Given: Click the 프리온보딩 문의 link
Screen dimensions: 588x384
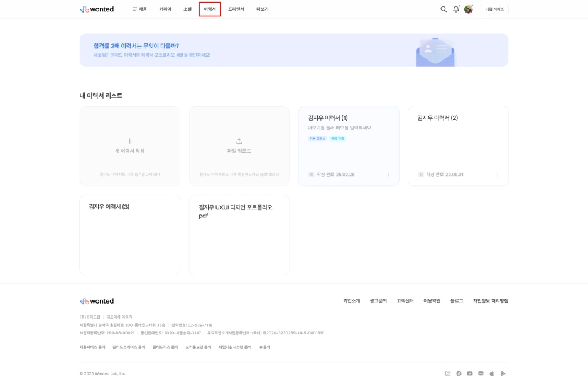Looking at the screenshot, I should click(199, 348).
